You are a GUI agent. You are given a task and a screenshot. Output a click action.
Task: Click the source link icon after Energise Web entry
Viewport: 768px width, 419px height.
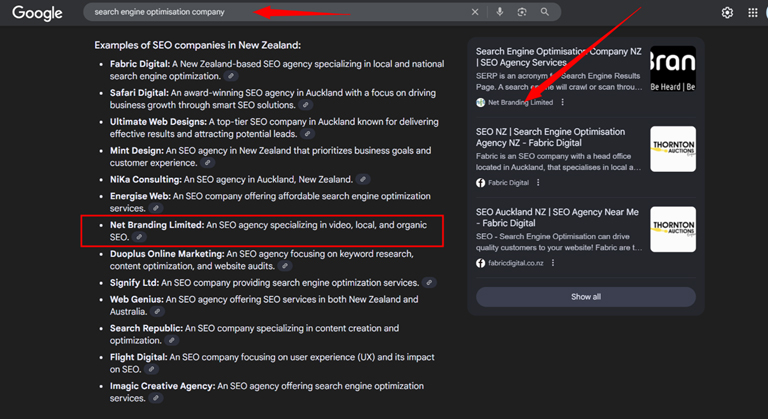(156, 208)
